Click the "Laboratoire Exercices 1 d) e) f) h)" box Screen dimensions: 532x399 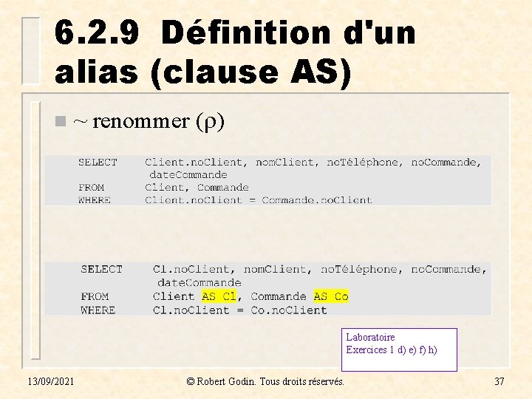[399, 349]
